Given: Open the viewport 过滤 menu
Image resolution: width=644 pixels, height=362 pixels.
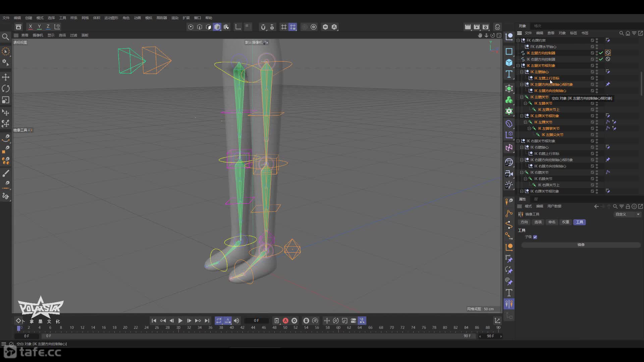Looking at the screenshot, I should click(x=73, y=35).
